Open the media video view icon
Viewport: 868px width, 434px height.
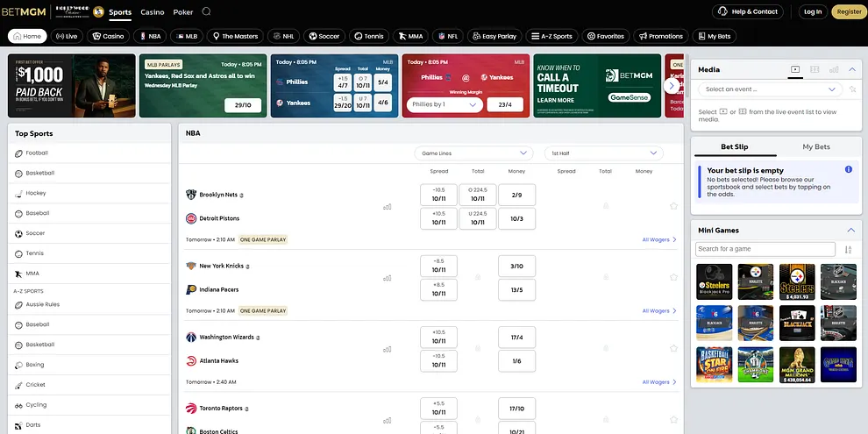[795, 69]
